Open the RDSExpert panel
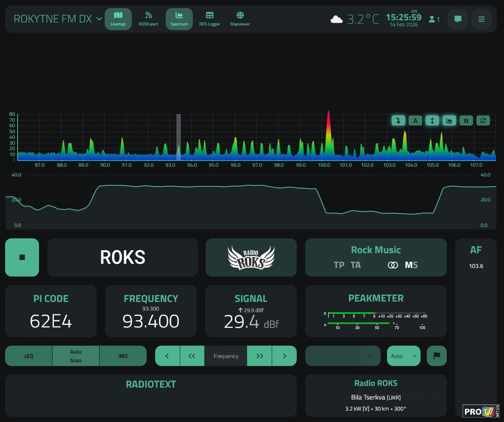Screen dimensions: 504x422 tap(148, 19)
